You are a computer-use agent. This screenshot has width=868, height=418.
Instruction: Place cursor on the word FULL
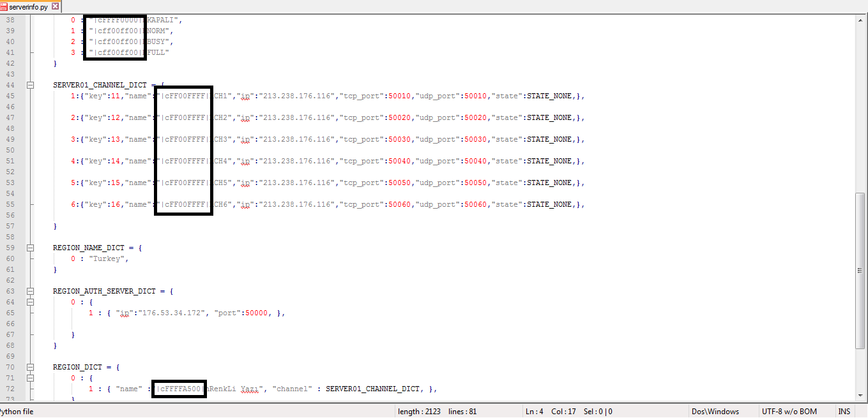point(156,52)
